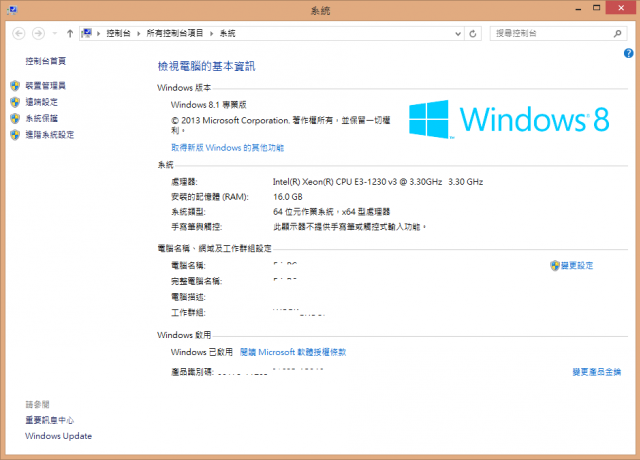The height and width of the screenshot is (460, 640).
Task: Open address bar history dropdown arrow
Action: click(x=458, y=33)
